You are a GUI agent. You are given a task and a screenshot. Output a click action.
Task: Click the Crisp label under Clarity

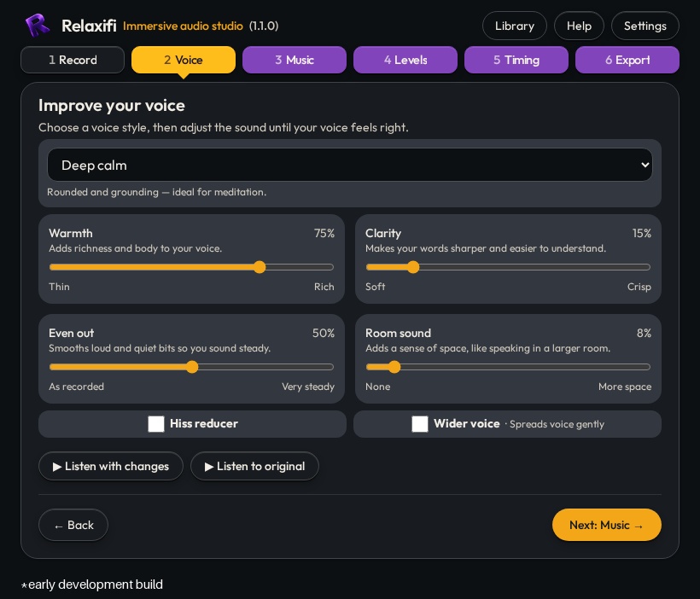point(639,287)
